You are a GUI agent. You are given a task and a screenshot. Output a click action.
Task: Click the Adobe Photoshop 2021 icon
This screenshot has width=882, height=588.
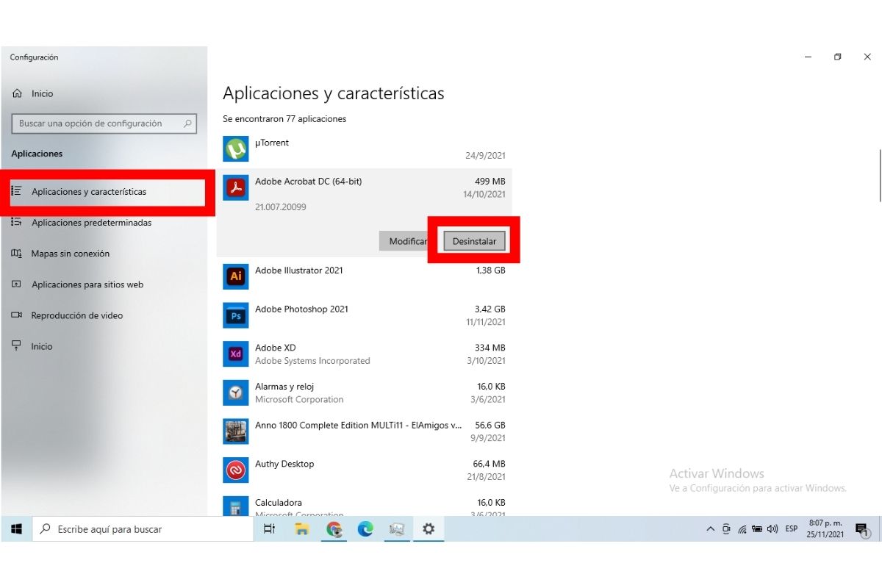coord(236,315)
